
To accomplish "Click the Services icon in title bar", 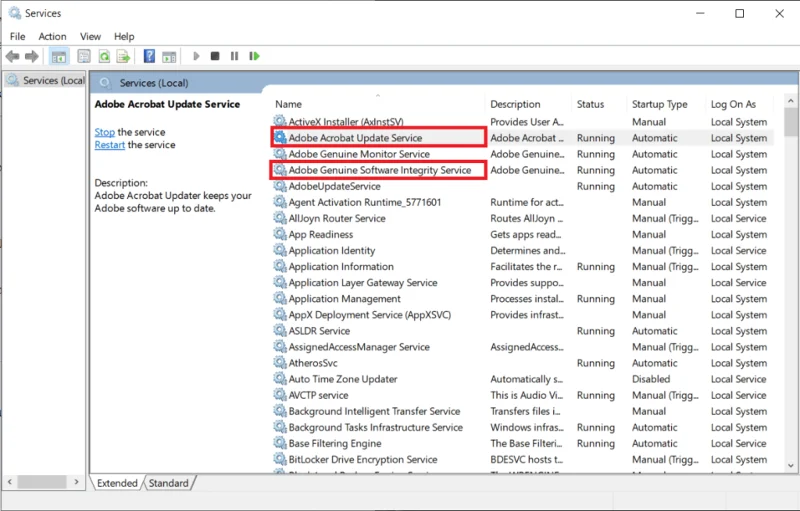I will point(15,13).
